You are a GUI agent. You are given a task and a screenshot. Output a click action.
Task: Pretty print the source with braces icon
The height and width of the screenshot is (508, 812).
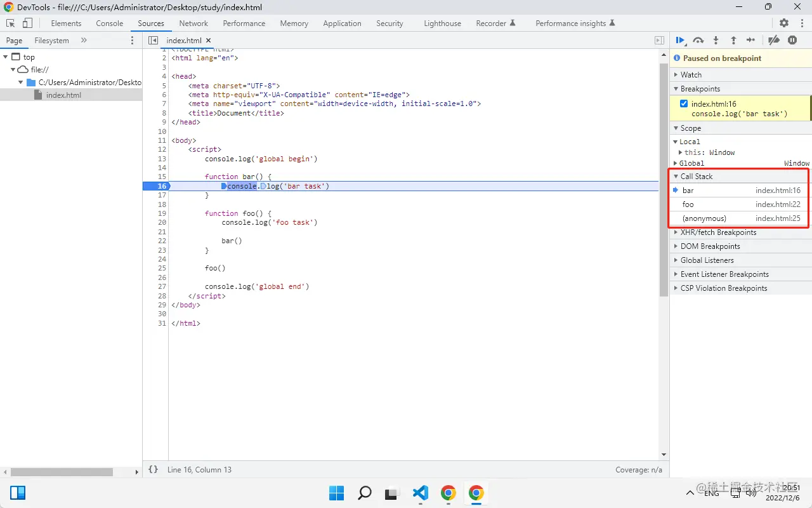pyautogui.click(x=153, y=469)
